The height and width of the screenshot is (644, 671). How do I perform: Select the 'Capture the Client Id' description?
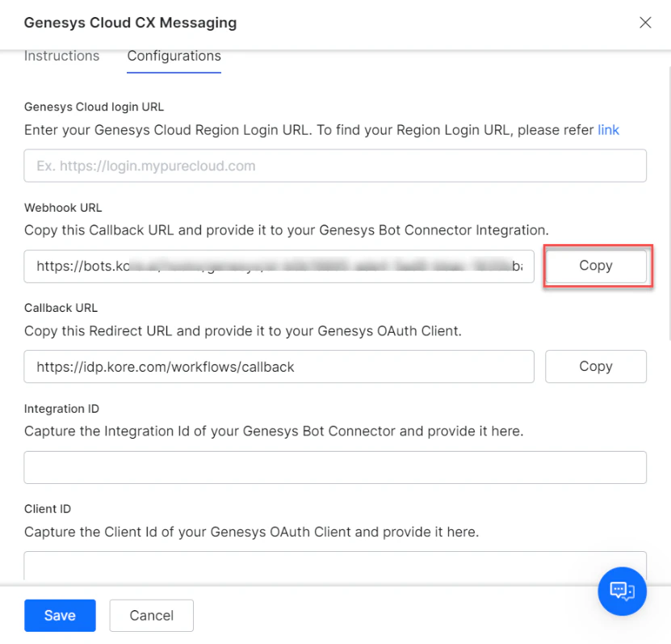[x=251, y=532]
